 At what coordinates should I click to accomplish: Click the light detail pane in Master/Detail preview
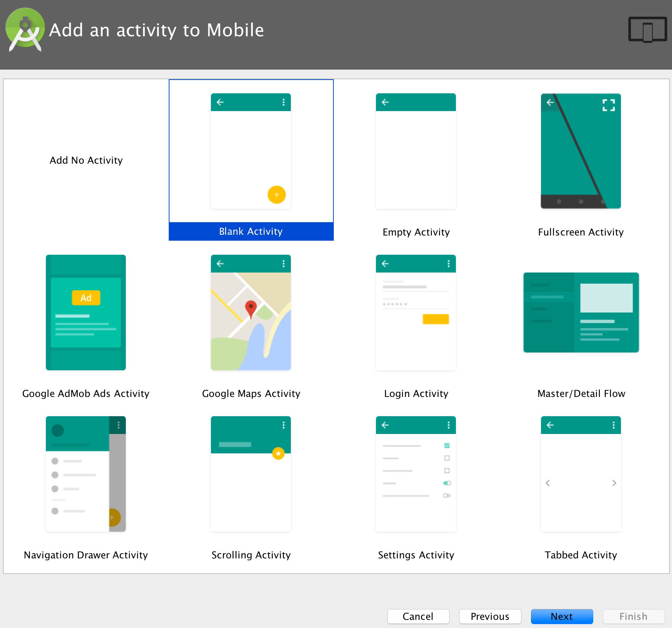click(x=607, y=298)
